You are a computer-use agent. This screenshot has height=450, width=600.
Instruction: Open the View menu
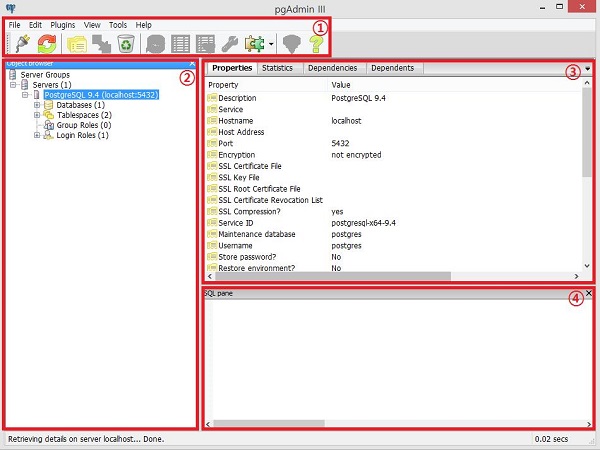tap(92, 25)
